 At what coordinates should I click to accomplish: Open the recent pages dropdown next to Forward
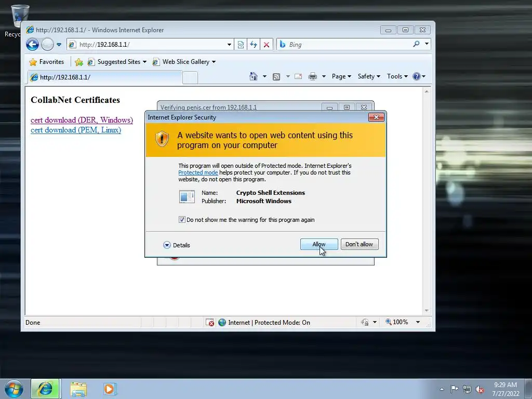(59, 45)
